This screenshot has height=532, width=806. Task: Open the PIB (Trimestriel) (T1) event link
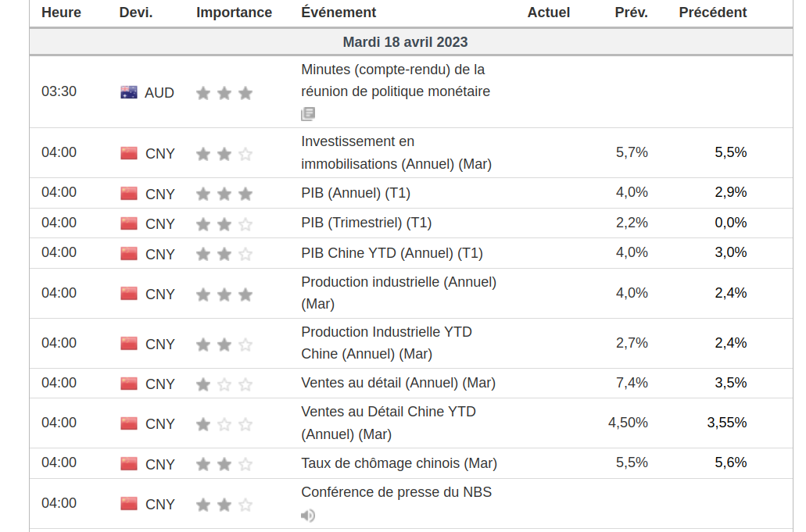tap(366, 223)
